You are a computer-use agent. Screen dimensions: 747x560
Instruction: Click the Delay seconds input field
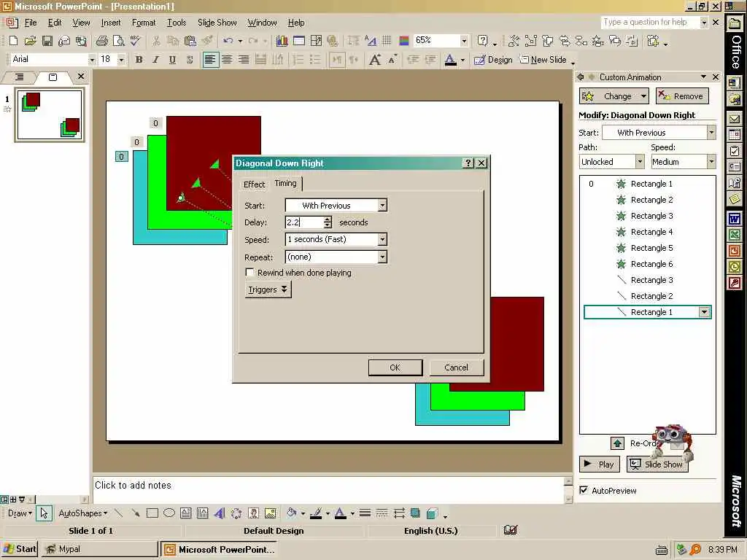pyautogui.click(x=304, y=222)
